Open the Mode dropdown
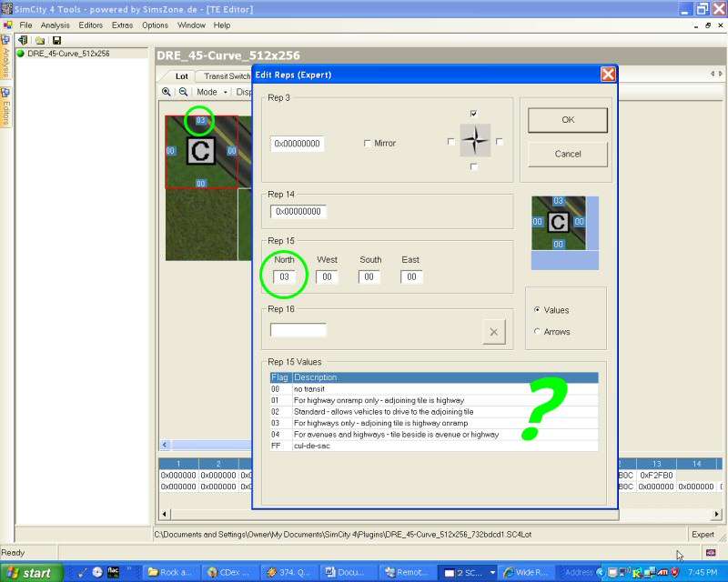 click(212, 92)
